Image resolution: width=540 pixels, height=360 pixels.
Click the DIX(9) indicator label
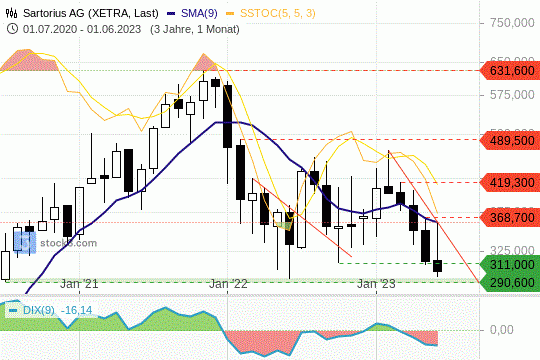point(39,310)
